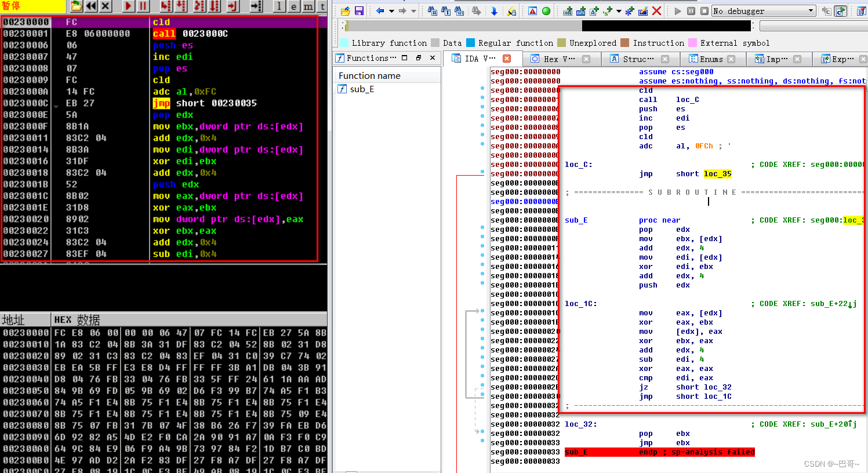Pause the IDA debugger process

[x=691, y=11]
